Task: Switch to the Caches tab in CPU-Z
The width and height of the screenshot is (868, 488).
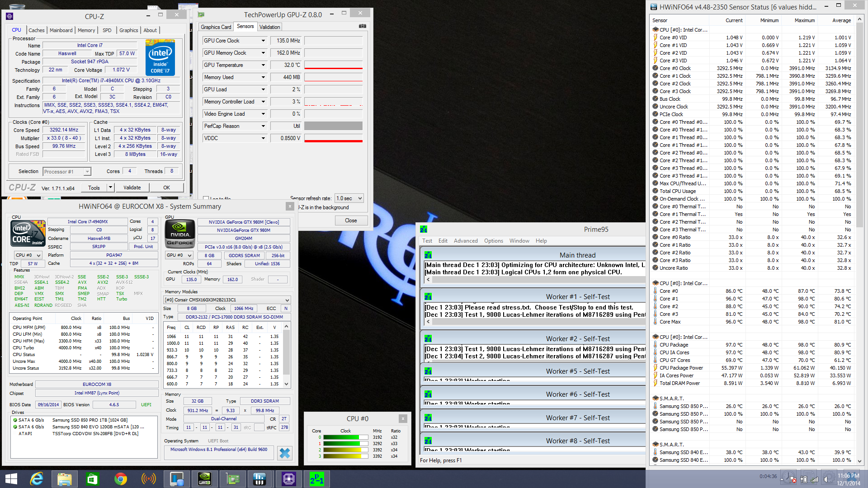Action: pyautogui.click(x=36, y=30)
